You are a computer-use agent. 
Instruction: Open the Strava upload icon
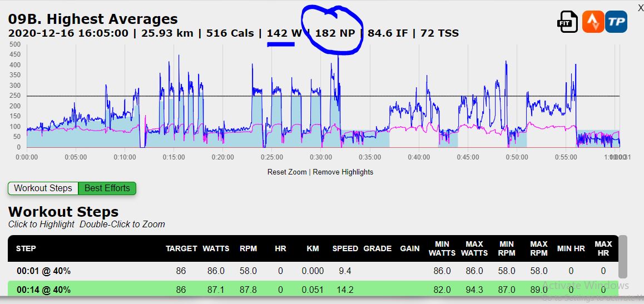click(x=593, y=22)
